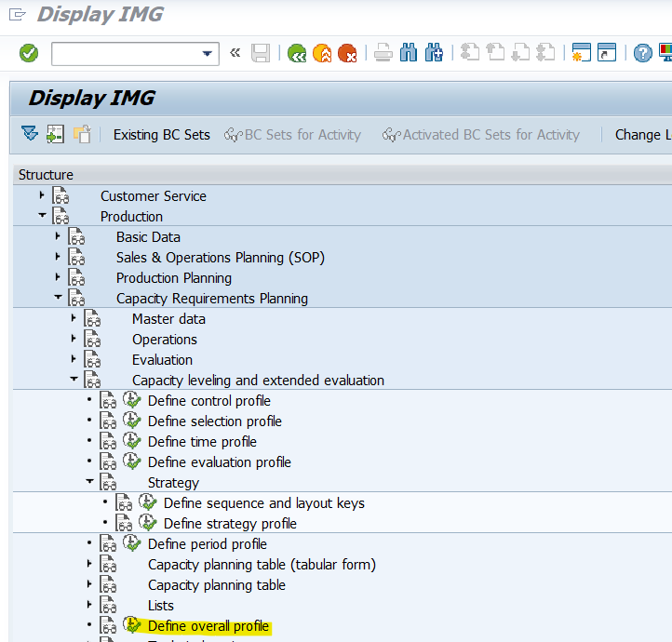Open the window menu icon beside the title

point(18,15)
